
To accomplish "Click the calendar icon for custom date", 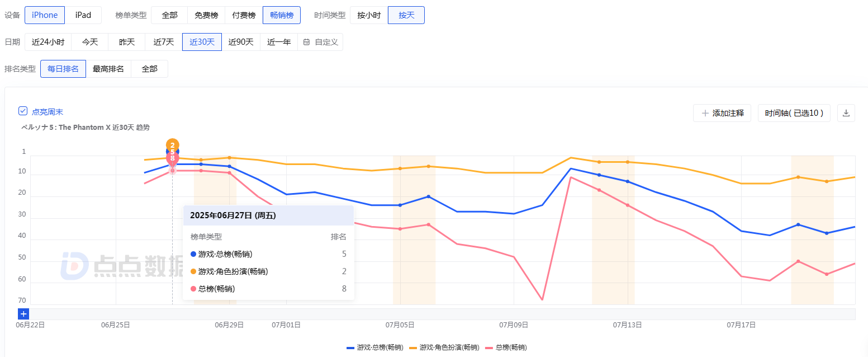I will 306,42.
